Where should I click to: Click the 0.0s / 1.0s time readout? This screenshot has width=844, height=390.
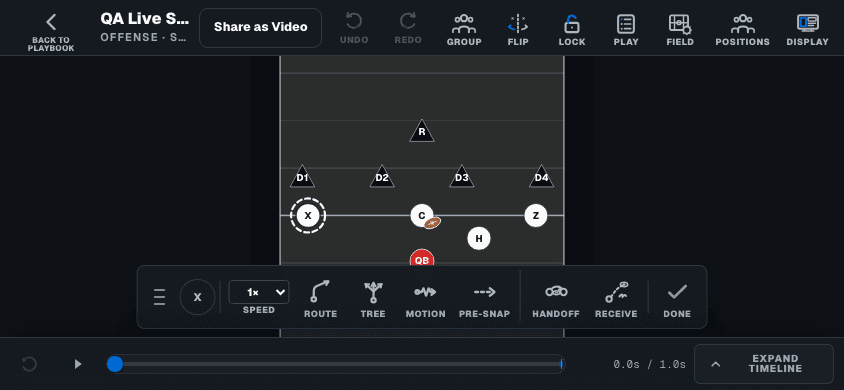pos(650,365)
